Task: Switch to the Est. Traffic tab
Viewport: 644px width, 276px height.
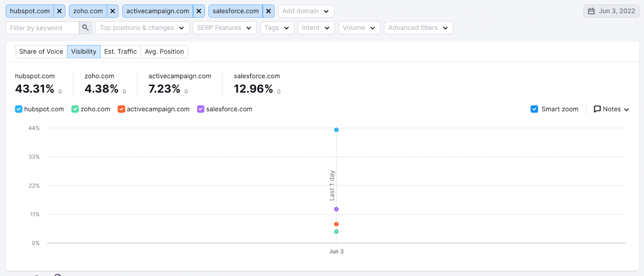Action: click(x=120, y=51)
